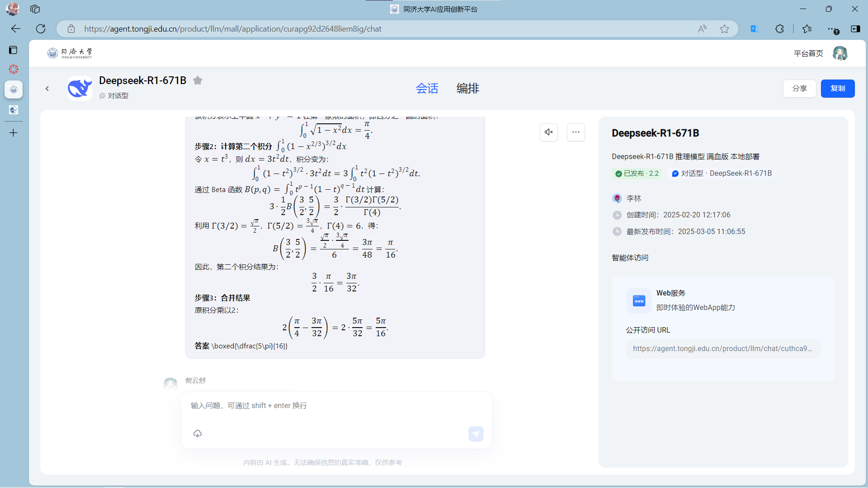Click the upload file icon in input box
This screenshot has height=488, width=868.
(198, 434)
